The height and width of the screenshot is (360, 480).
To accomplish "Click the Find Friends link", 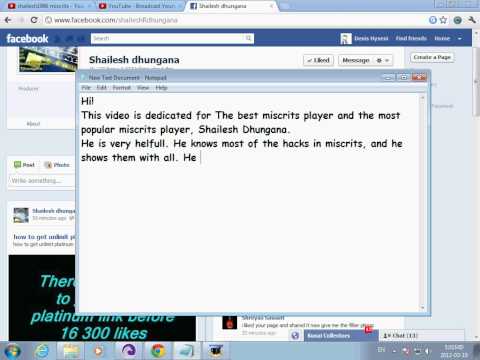I will coord(411,38).
